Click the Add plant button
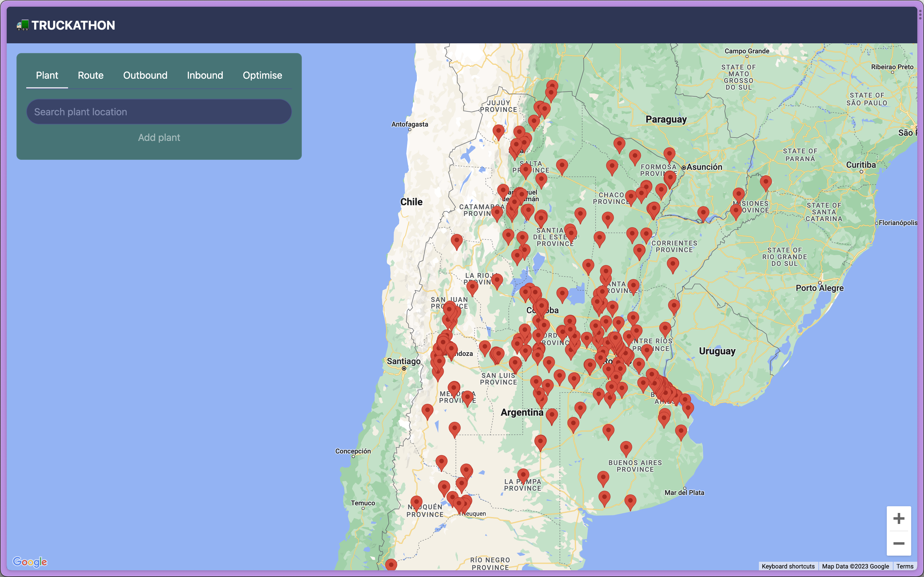The image size is (924, 577). pos(159,137)
